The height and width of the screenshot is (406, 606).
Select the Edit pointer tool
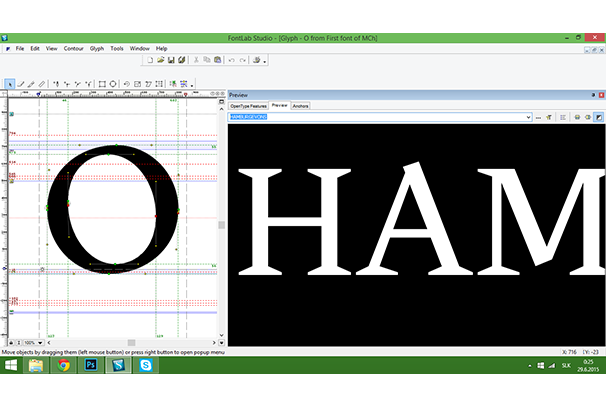click(9, 83)
